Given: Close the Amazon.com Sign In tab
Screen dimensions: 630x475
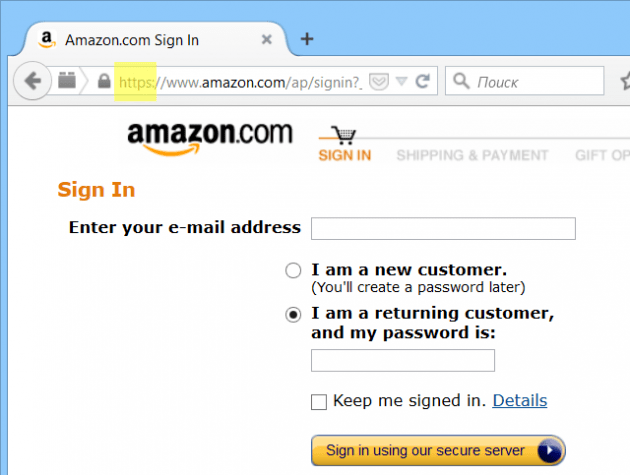Looking at the screenshot, I should coord(266,39).
